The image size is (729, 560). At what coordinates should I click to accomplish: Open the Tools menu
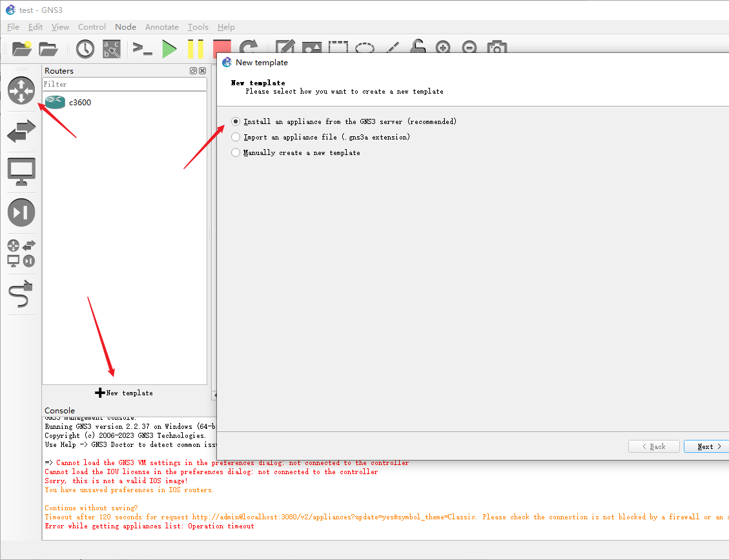click(x=198, y=27)
